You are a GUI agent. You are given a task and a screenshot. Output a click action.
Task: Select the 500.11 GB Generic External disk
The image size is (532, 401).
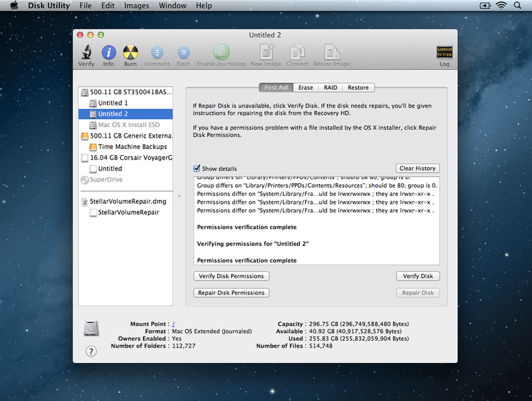click(125, 136)
